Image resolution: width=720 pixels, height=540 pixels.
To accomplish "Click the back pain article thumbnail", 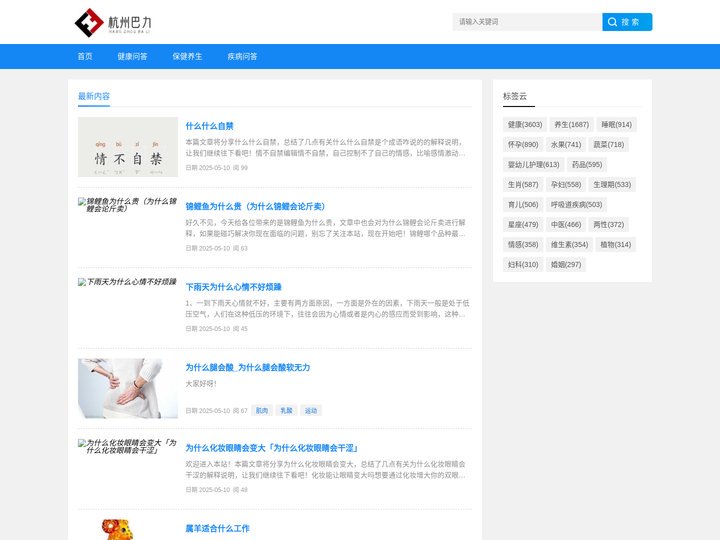I will [x=128, y=388].
